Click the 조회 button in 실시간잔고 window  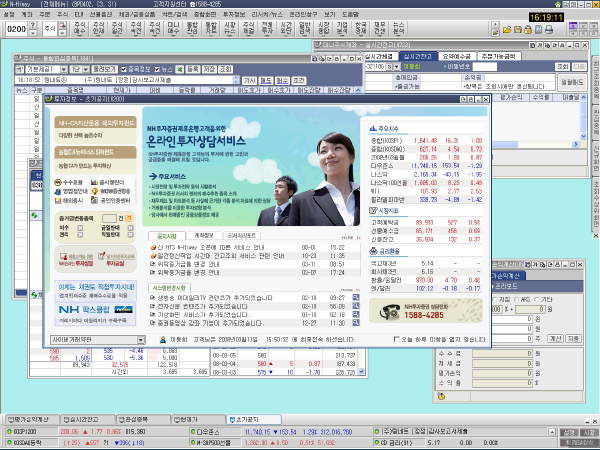pos(562,67)
